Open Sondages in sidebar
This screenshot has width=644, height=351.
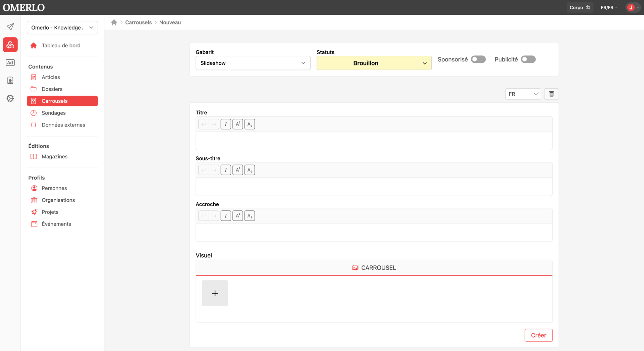click(x=62, y=113)
